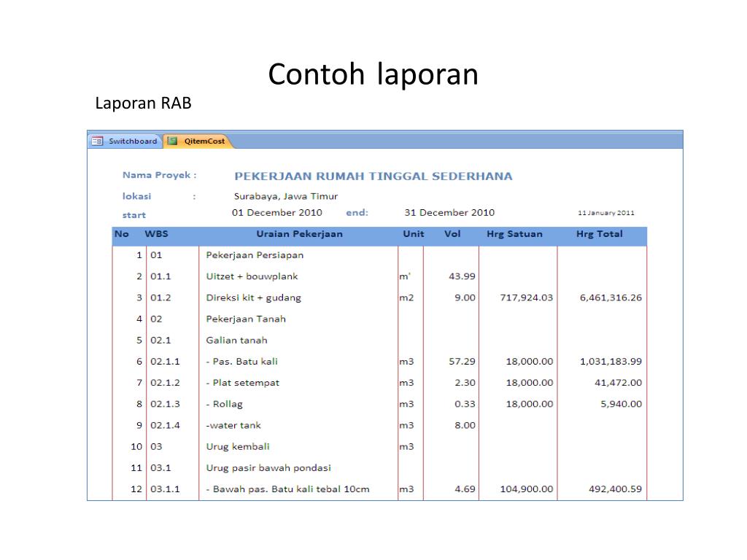Select the Urug kembali entry

[238, 447]
